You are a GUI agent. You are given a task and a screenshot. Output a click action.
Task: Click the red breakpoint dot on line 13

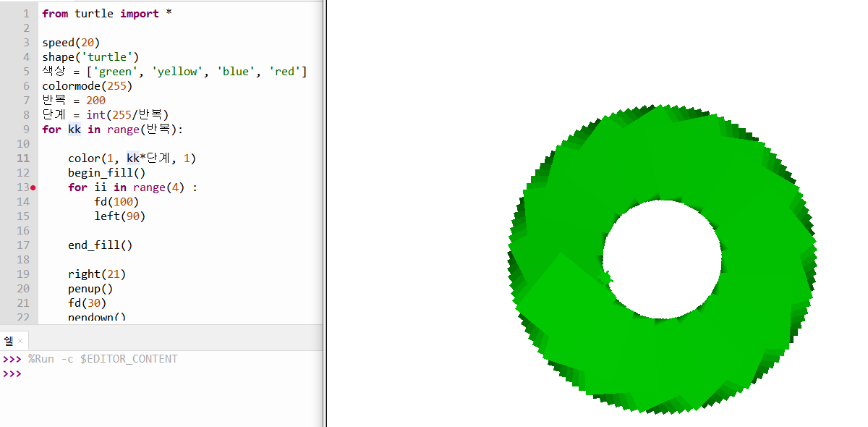click(x=33, y=187)
